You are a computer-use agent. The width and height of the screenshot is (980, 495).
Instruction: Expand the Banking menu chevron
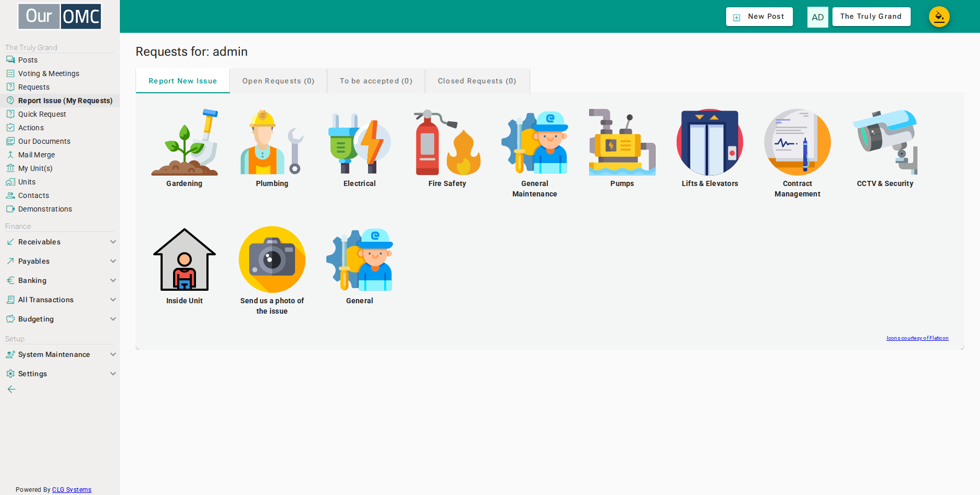pos(113,280)
